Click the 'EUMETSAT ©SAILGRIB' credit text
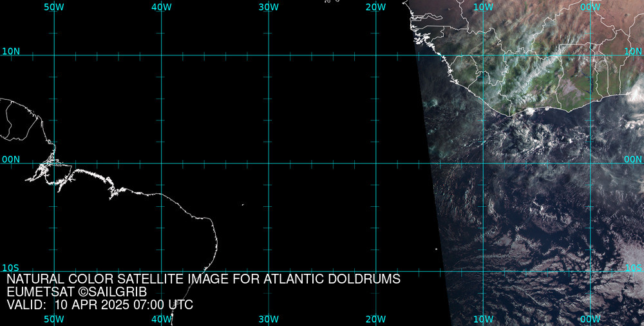 (x=77, y=292)
